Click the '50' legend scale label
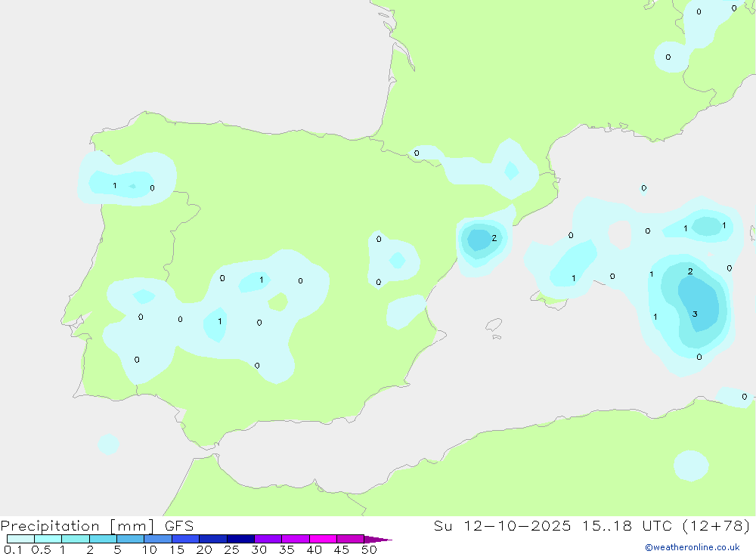Viewport: 756px width, 554px height. [x=370, y=549]
